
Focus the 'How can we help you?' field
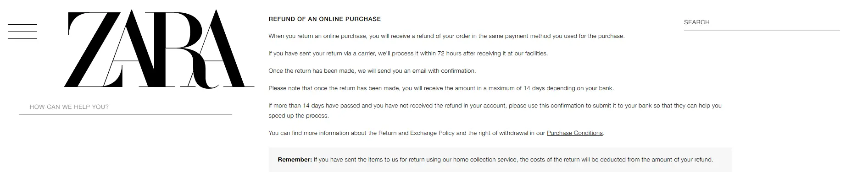tap(125, 107)
